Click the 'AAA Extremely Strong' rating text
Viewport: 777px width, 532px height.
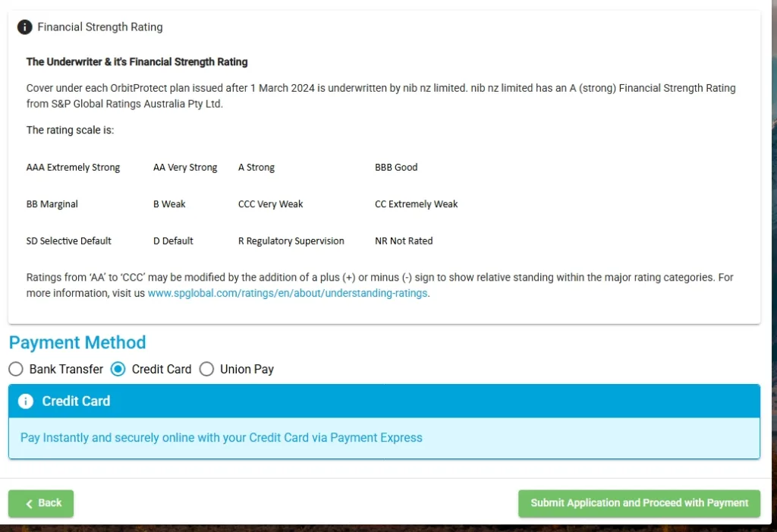[x=73, y=168]
